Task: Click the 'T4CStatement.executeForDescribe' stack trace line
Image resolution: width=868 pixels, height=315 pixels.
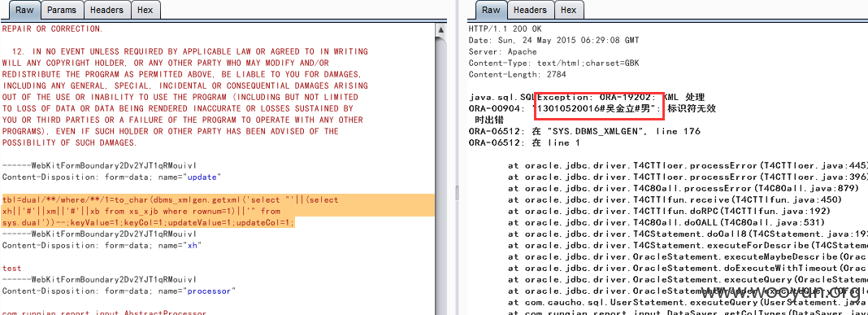Action: click(x=688, y=245)
